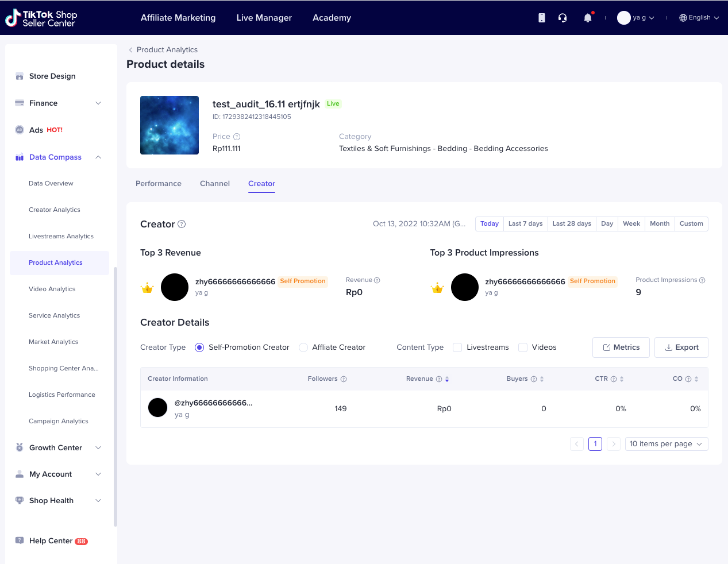
Task: Click the mobile phone icon in header
Action: click(x=541, y=18)
